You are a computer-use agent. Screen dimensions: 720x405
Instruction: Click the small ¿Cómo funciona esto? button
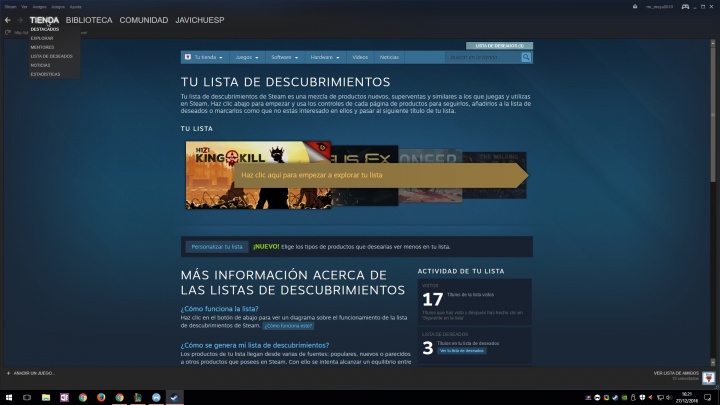point(288,326)
